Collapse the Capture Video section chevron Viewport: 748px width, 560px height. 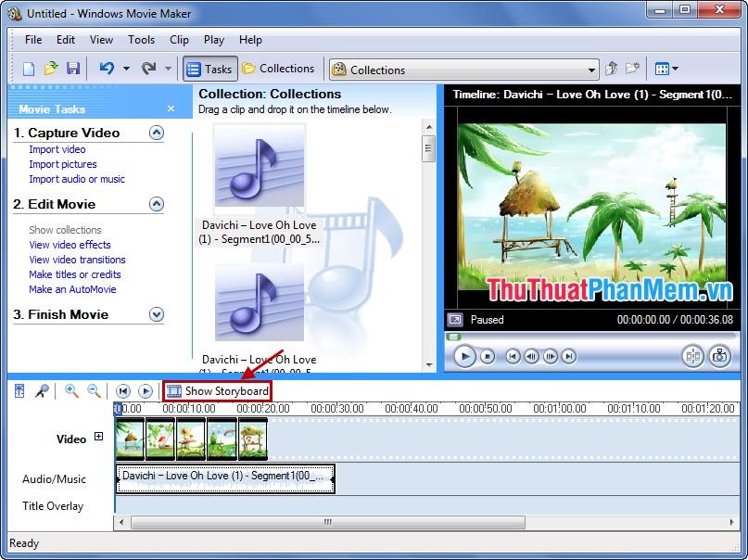(x=157, y=133)
